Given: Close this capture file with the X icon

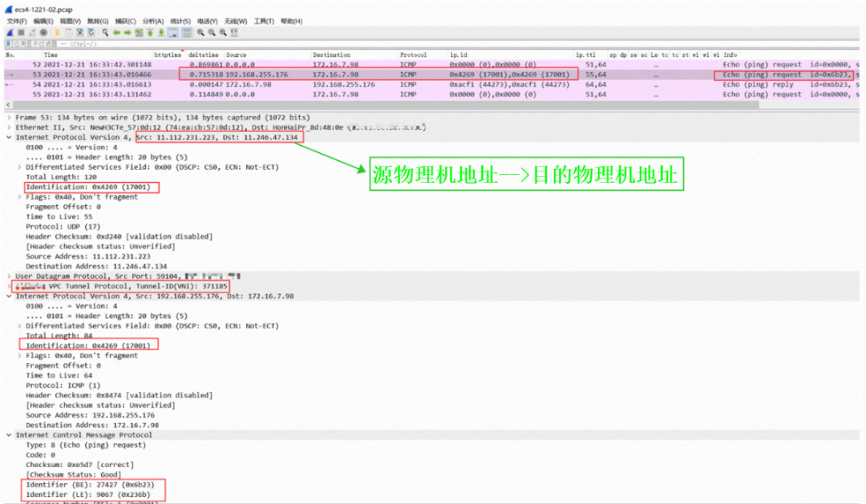Looking at the screenshot, I should click(79, 33).
